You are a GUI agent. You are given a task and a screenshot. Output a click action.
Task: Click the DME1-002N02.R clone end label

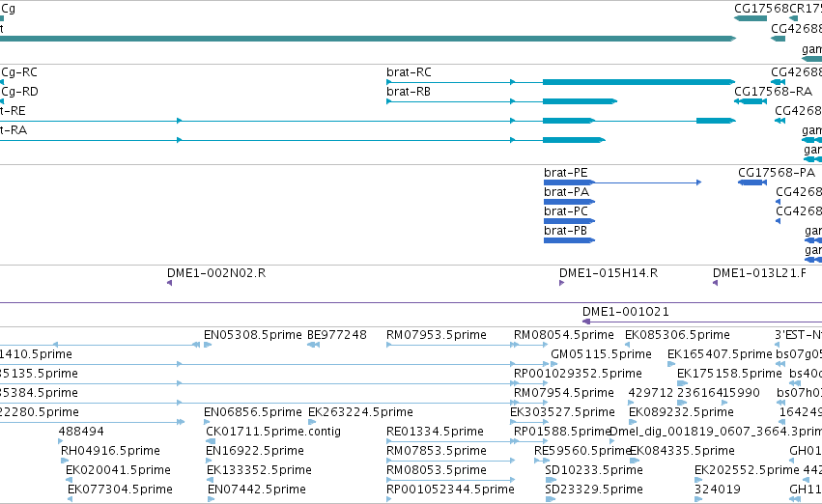[216, 273]
